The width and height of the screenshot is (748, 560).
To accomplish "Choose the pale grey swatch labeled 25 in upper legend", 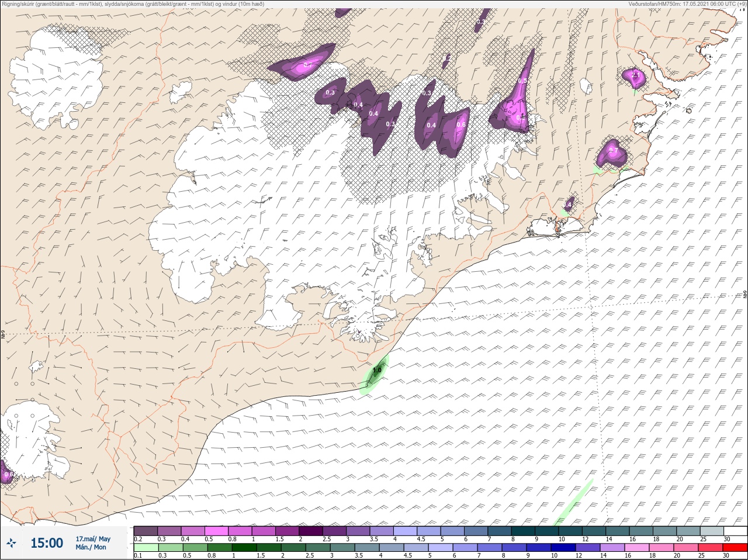I will [712, 531].
